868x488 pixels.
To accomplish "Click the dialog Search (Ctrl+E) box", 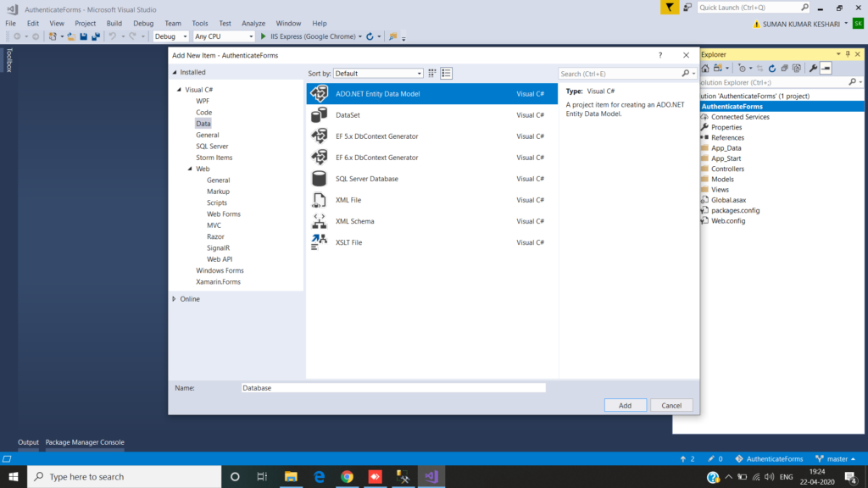I will (620, 74).
